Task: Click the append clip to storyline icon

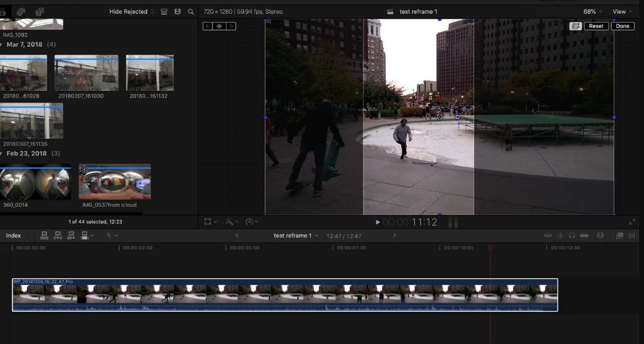Action: [72, 235]
